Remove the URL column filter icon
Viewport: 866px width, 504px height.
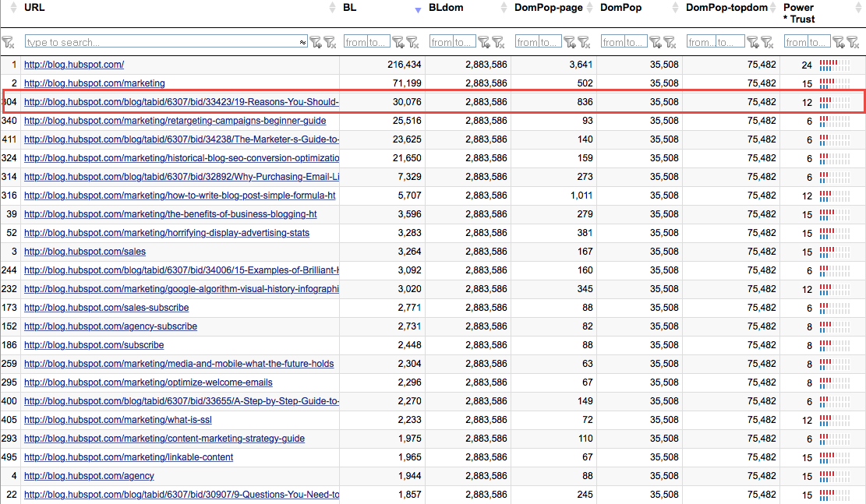[330, 43]
